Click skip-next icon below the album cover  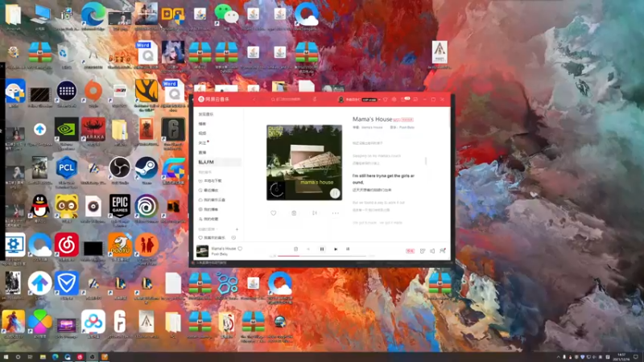pos(315,213)
